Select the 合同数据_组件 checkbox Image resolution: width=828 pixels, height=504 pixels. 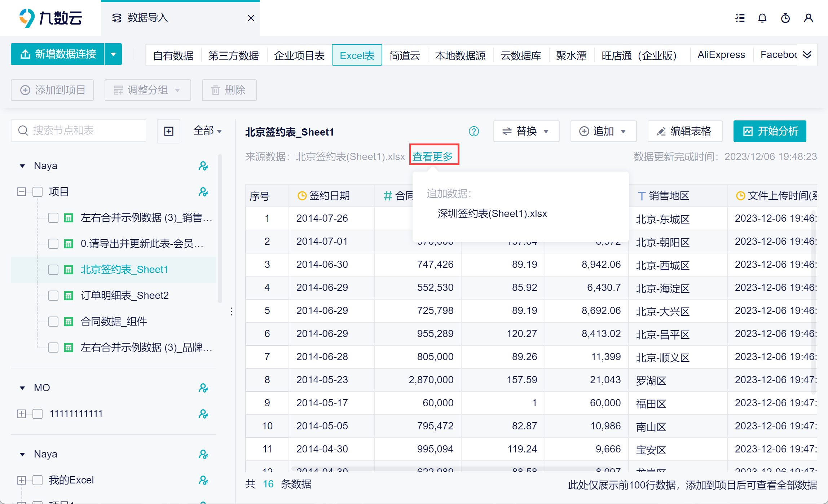tap(53, 322)
